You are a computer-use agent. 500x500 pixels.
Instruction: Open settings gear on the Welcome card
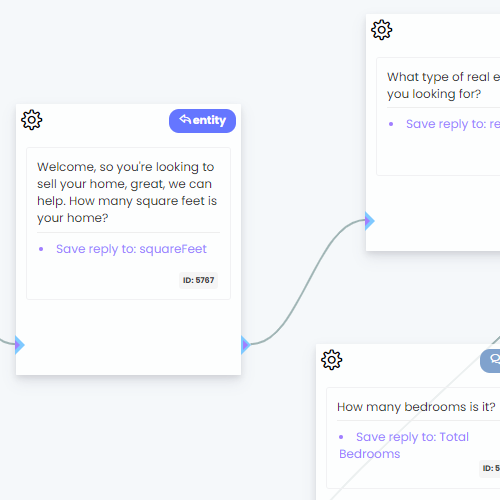point(32,120)
